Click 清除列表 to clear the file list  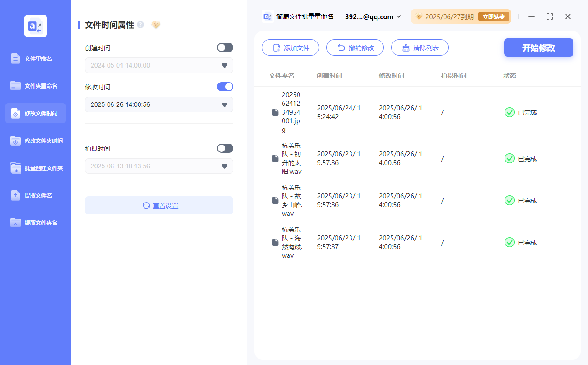(420, 47)
